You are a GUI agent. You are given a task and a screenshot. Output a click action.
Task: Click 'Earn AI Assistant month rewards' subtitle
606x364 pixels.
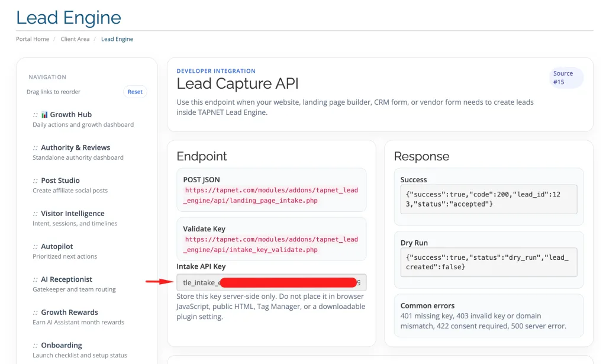(79, 322)
